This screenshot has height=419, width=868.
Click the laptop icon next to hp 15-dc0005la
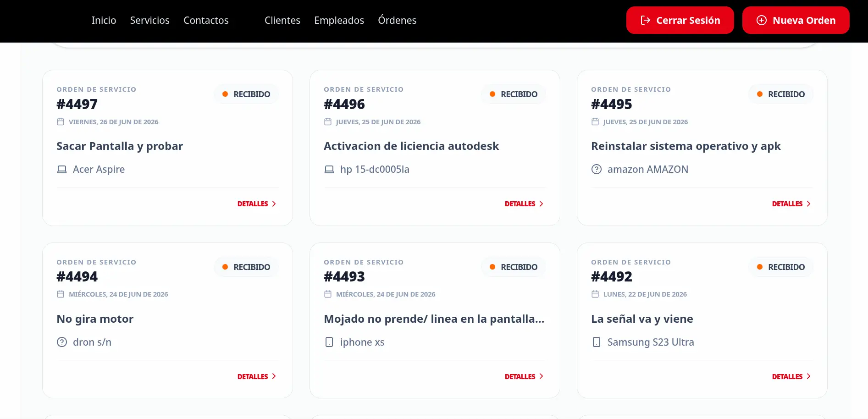coord(329,169)
